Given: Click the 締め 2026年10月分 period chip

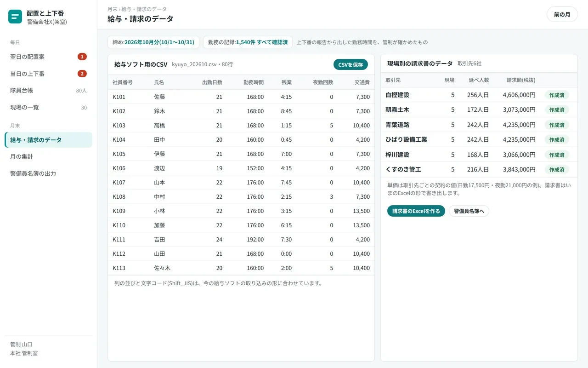Looking at the screenshot, I should click(x=153, y=42).
